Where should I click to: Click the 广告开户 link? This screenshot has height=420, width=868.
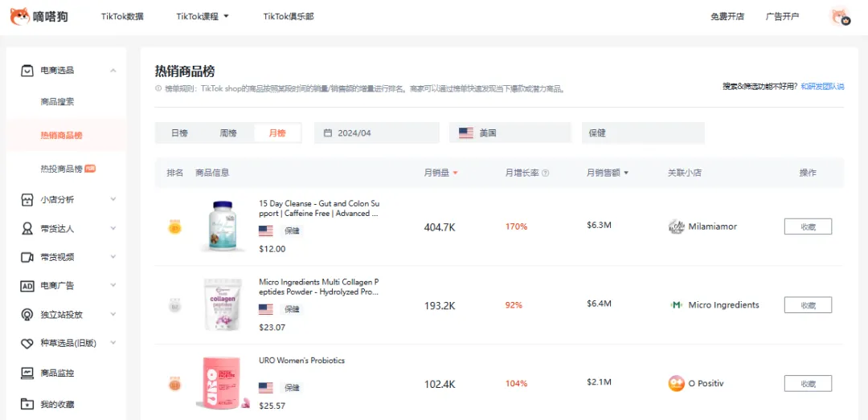782,17
